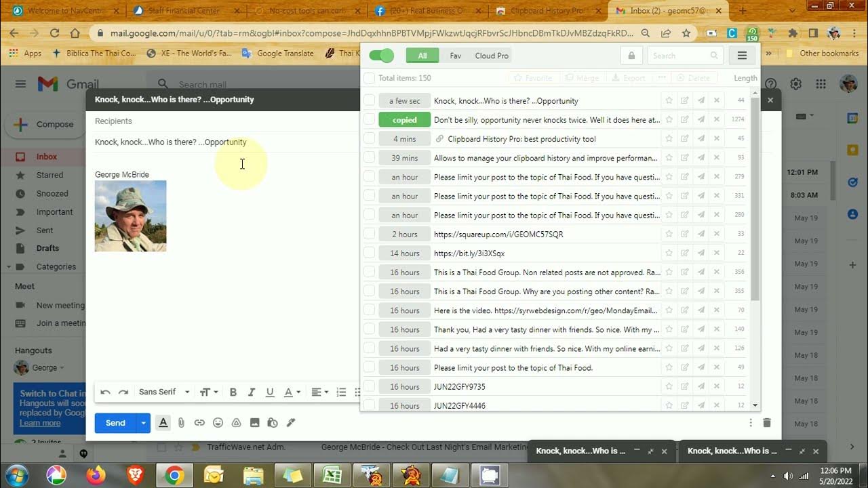Image resolution: width=868 pixels, height=488 pixels.
Task: Switch to the Cloud Pro tab
Action: tap(492, 56)
